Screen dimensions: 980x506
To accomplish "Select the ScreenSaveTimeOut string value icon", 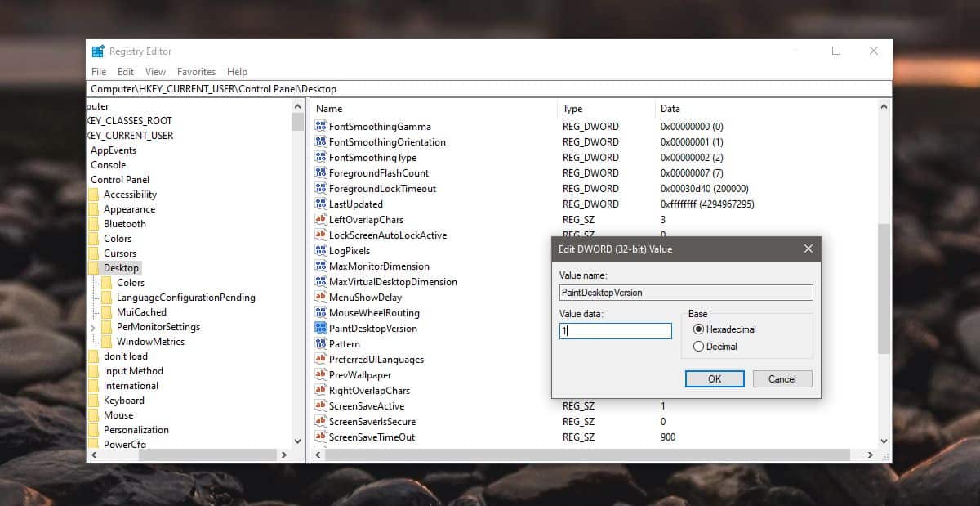I will 320,437.
